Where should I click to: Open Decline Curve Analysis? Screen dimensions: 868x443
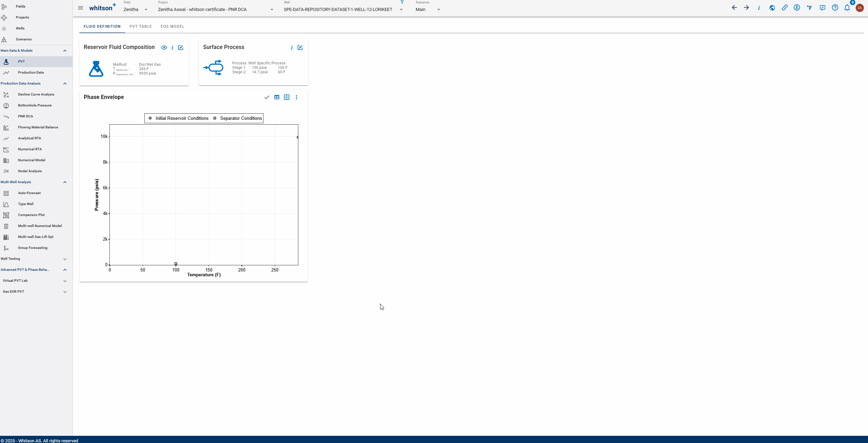pyautogui.click(x=36, y=94)
